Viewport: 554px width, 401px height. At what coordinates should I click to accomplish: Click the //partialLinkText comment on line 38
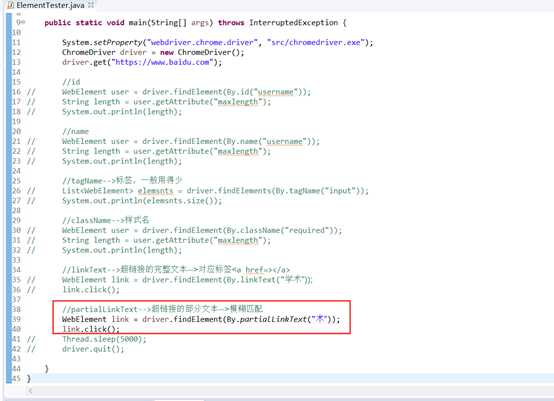coord(163,309)
